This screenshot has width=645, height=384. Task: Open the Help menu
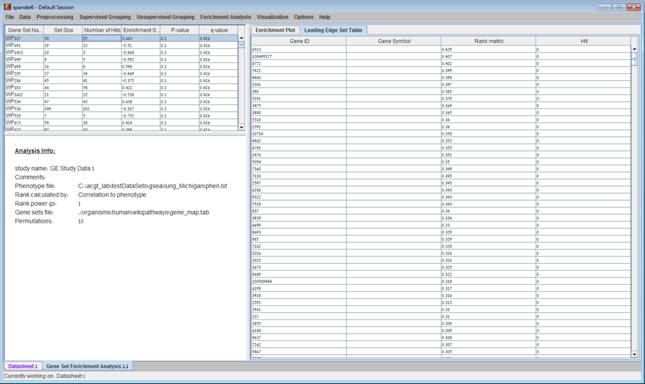[x=325, y=17]
